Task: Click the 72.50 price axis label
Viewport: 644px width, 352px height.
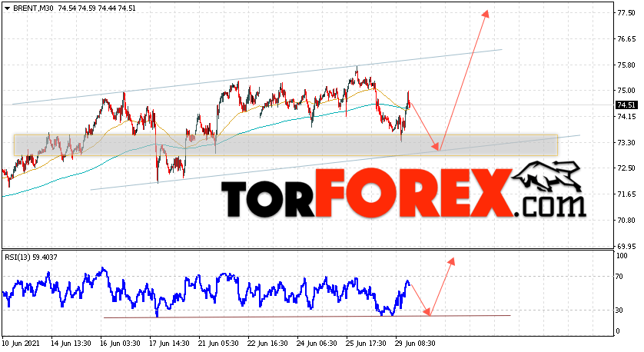Action: [626, 168]
